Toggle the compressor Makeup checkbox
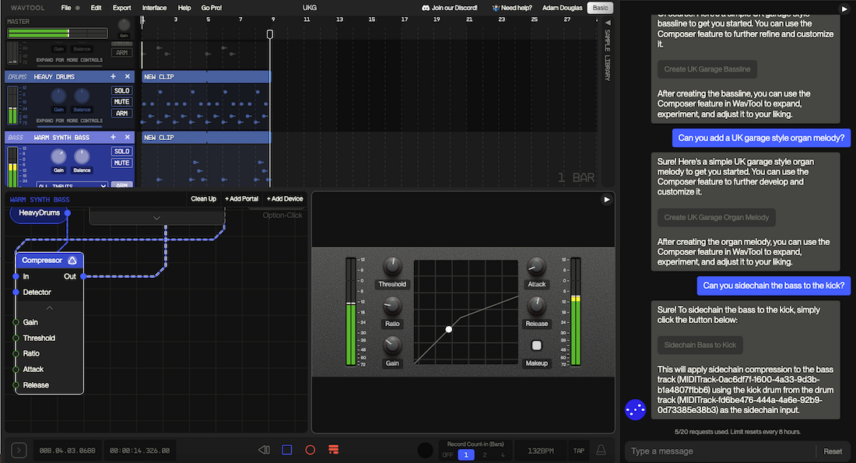The image size is (856, 463). pyautogui.click(x=537, y=345)
